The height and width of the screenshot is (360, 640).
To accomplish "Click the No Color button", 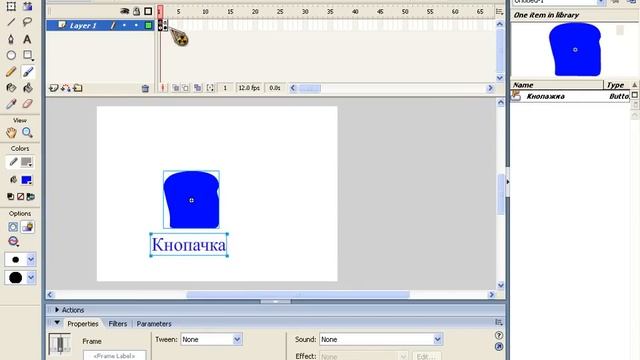I will tap(20, 197).
